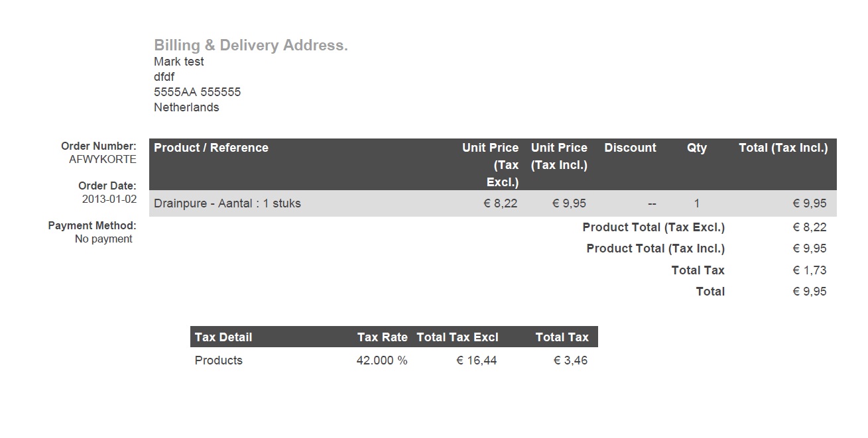Click the Payment Method label

(x=92, y=225)
